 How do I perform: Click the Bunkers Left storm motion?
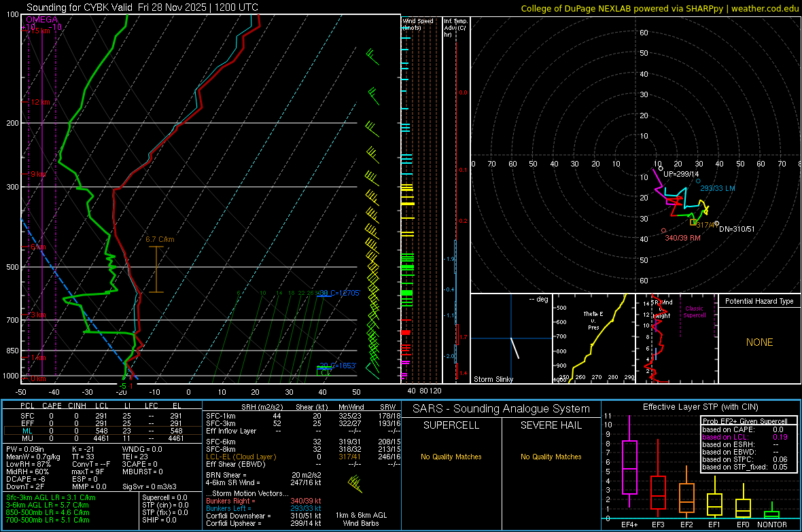[264, 508]
